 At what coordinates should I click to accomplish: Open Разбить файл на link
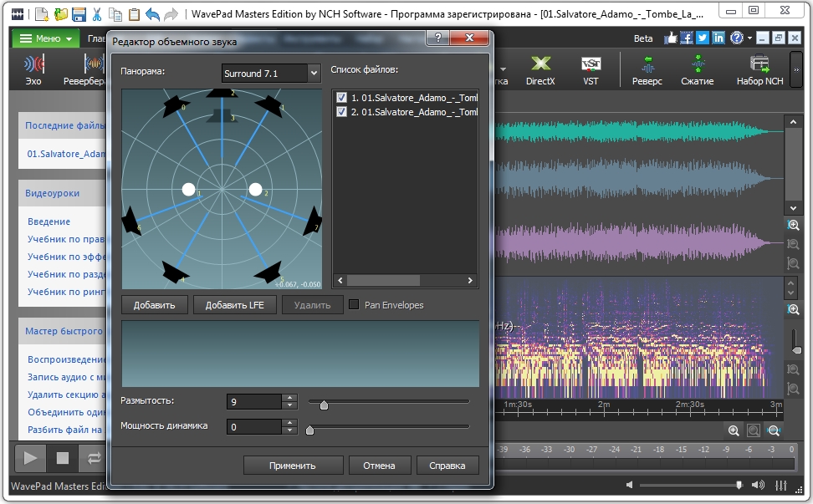click(x=64, y=430)
